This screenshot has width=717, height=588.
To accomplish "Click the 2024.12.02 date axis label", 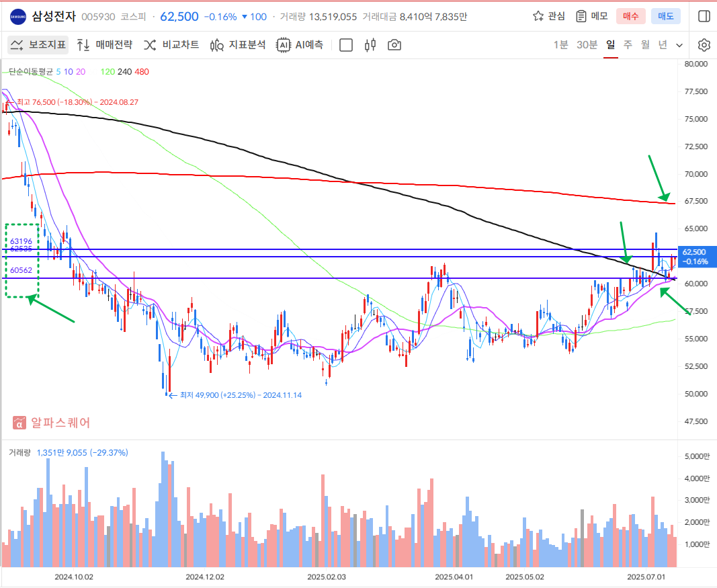I will (205, 577).
